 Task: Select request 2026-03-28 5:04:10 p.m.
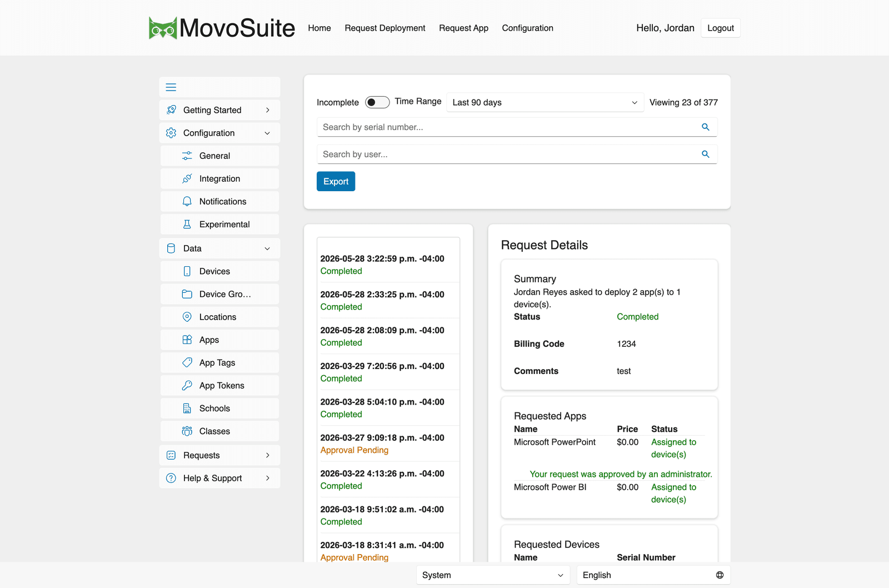(x=388, y=408)
